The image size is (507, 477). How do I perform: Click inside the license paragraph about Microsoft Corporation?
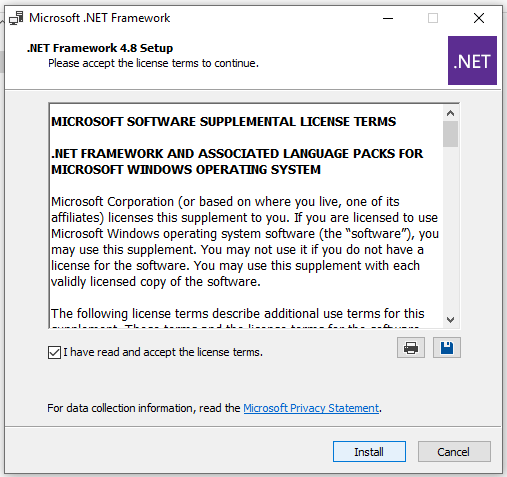[245, 242]
